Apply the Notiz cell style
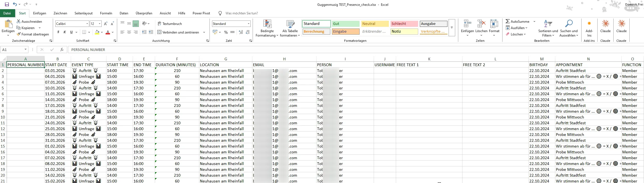This screenshot has height=183, width=644. pyautogui.click(x=404, y=31)
